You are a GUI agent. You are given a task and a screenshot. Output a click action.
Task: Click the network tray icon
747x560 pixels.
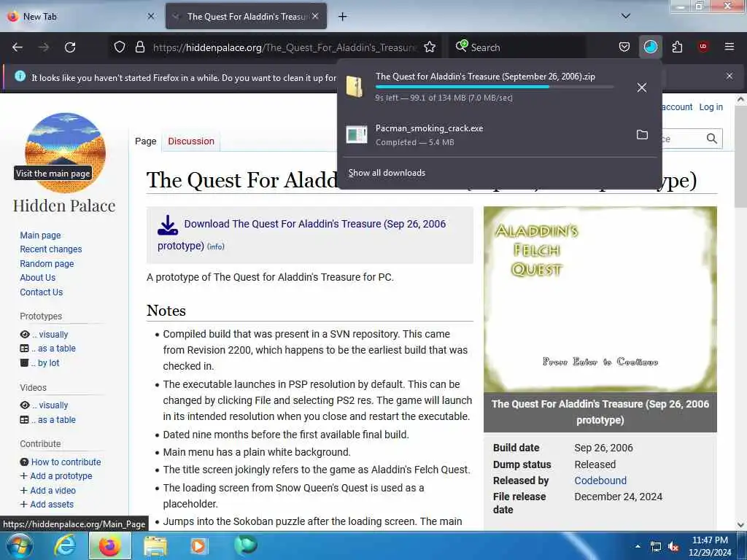point(656,547)
